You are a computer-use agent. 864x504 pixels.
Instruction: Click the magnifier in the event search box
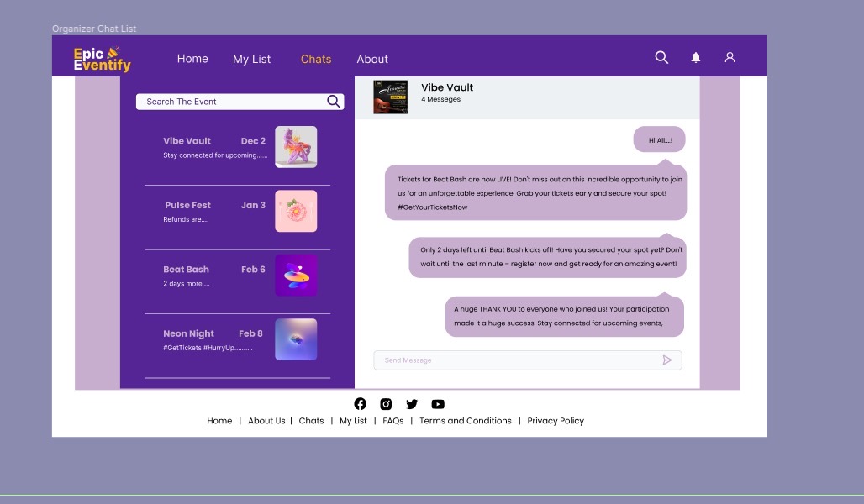pyautogui.click(x=334, y=102)
